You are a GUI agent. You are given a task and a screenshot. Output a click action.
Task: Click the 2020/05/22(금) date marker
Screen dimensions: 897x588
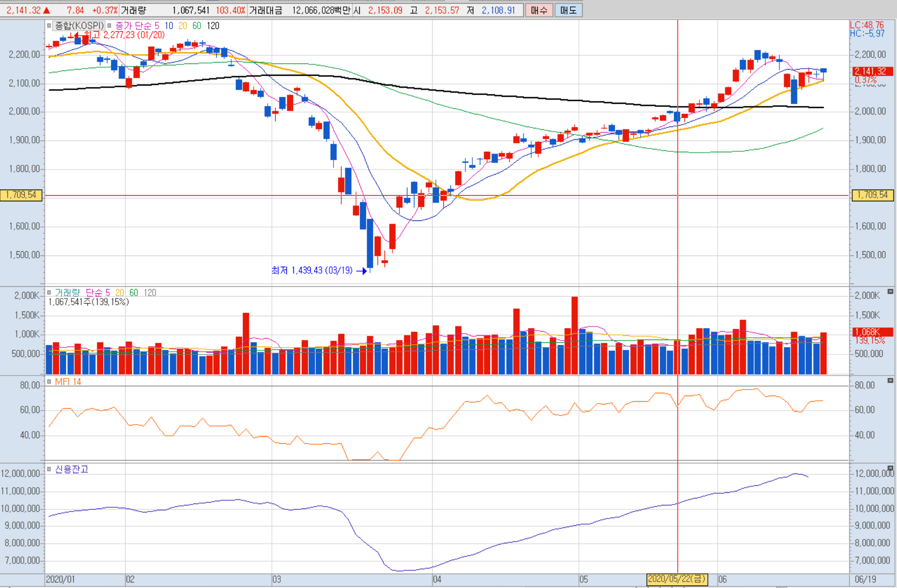coord(676,579)
